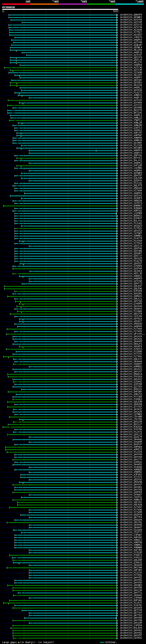Click hit label UniRef100_A8HPF9
The height and width of the screenshot is (644, 146).
131,151
